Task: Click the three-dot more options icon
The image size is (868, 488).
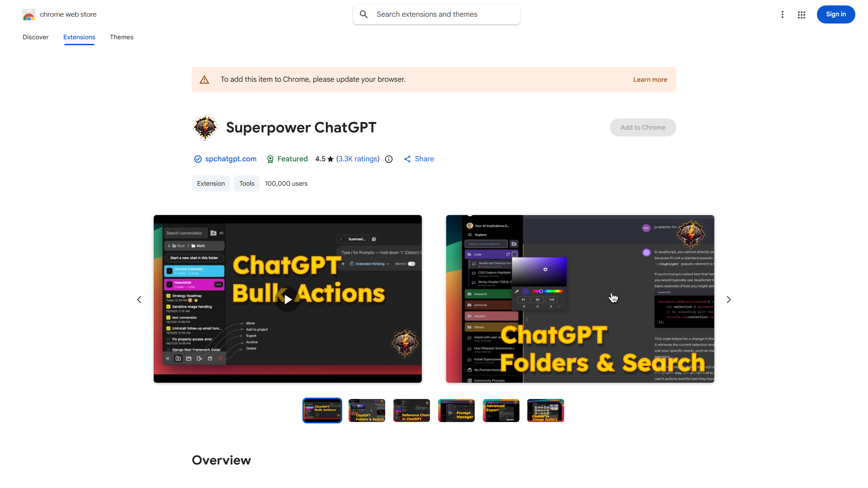Action: 783,14
